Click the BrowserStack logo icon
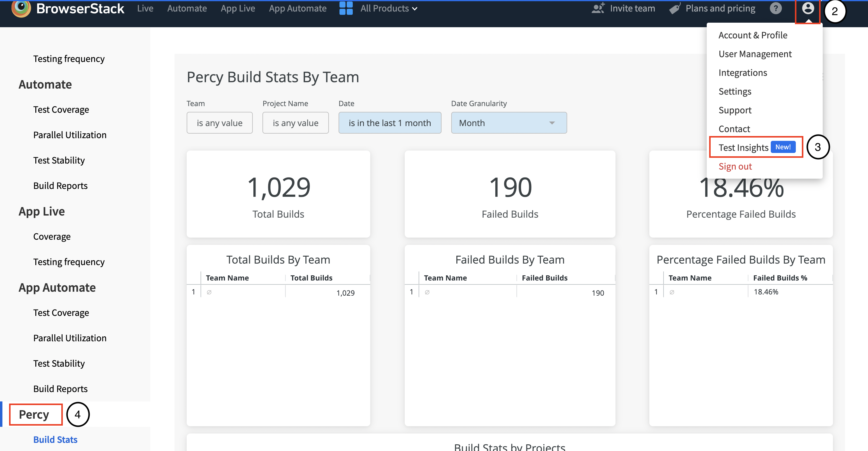868x451 pixels. (x=21, y=8)
